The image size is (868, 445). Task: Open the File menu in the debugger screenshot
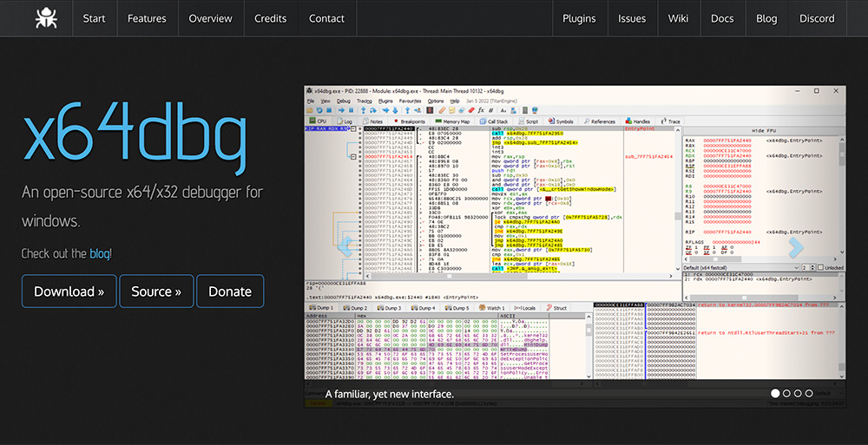[311, 101]
